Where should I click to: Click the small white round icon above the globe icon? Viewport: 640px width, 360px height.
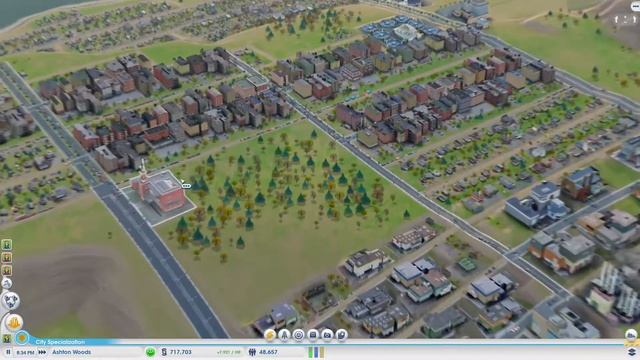[x=7, y=283]
